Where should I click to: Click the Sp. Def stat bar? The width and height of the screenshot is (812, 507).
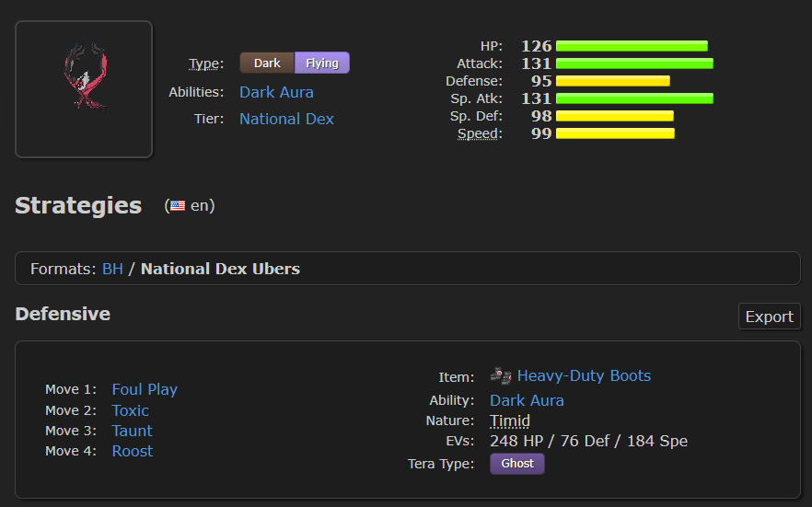point(615,116)
